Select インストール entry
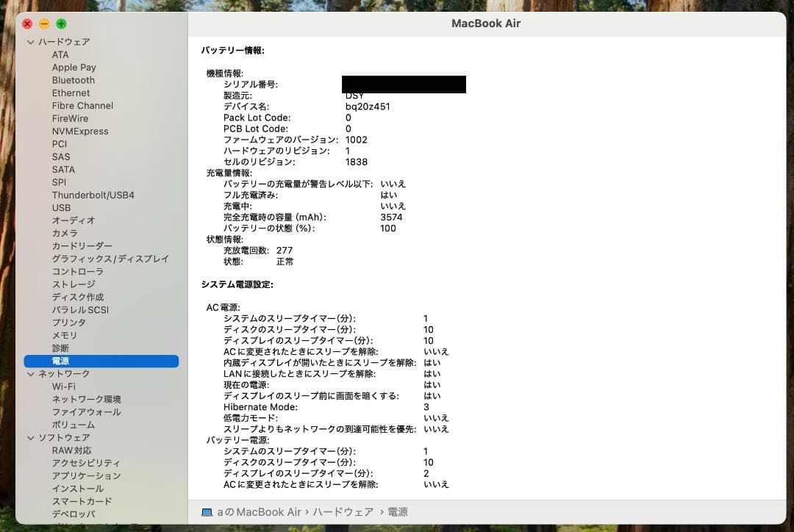Image resolution: width=794 pixels, height=532 pixels. [77, 489]
